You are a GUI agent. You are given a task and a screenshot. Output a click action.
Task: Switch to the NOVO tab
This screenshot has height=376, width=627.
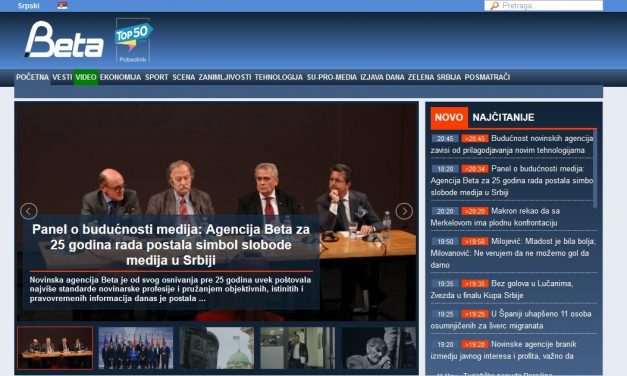(x=449, y=118)
